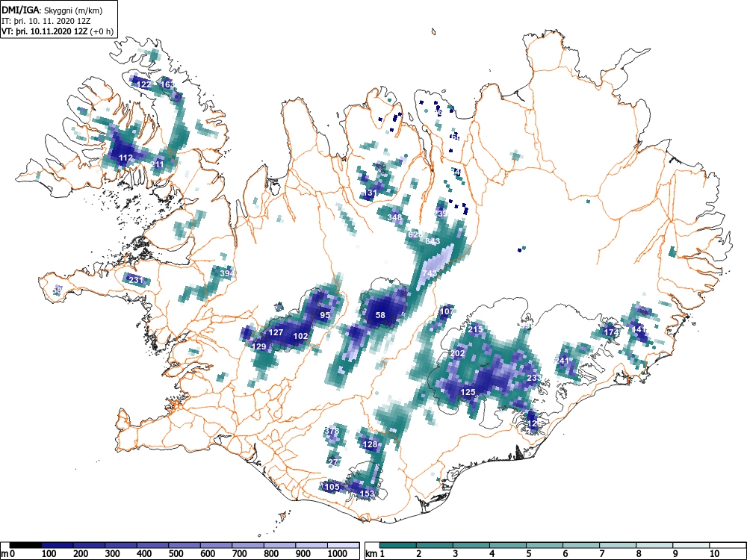This screenshot has width=747, height=560.
Task: Click visibility value 202 on the map
Action: (457, 353)
